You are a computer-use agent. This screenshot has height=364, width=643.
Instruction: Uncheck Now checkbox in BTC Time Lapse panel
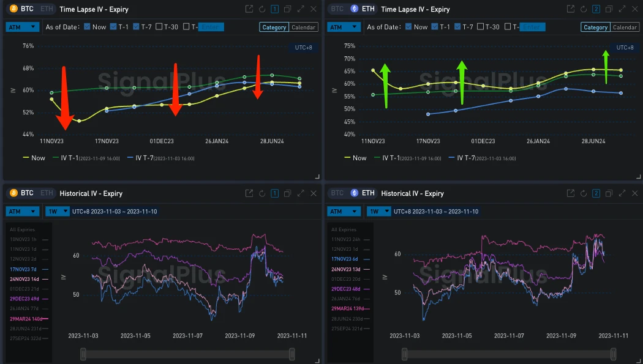[x=87, y=27]
